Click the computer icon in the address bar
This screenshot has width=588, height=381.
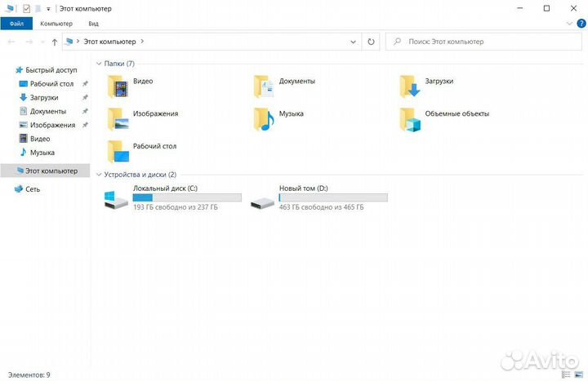coord(69,42)
